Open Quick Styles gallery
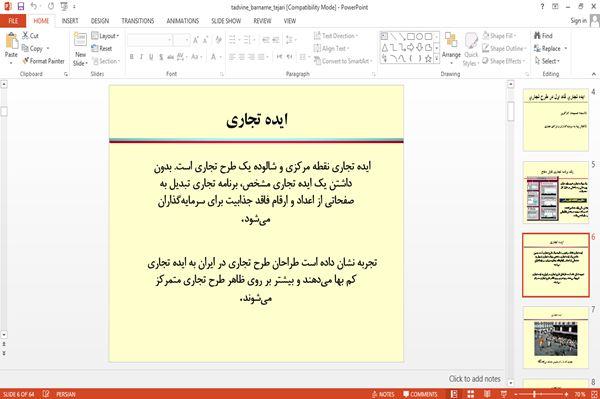This screenshot has height=399, width=600. tap(471, 49)
